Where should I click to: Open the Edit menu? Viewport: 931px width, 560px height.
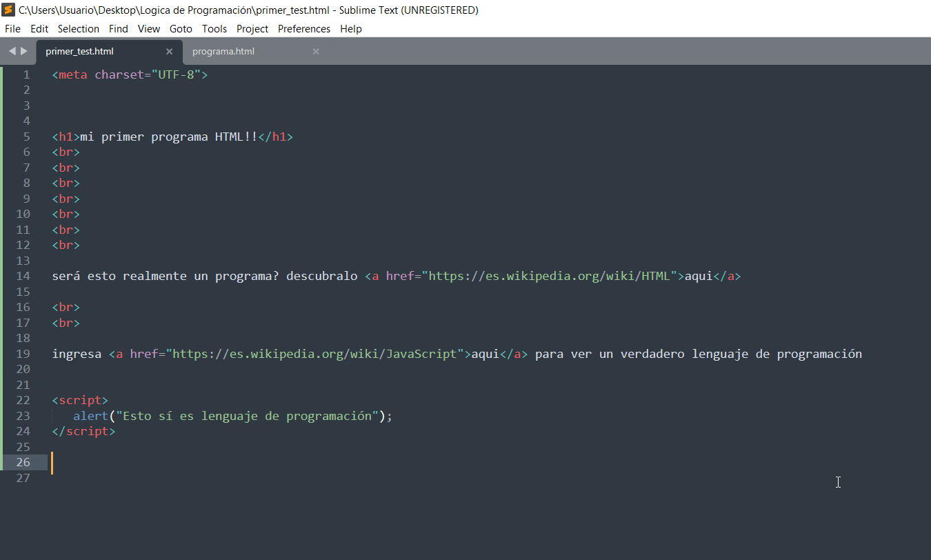pyautogui.click(x=39, y=29)
